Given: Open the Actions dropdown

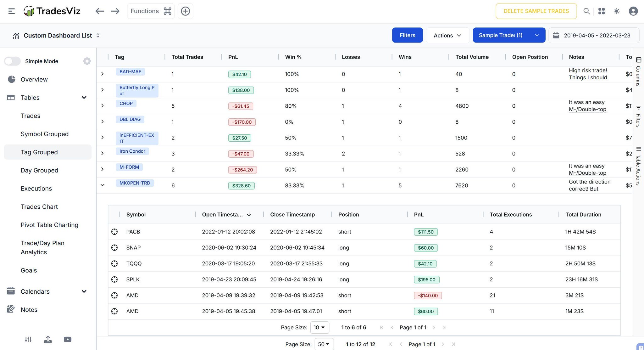Looking at the screenshot, I should [x=447, y=35].
